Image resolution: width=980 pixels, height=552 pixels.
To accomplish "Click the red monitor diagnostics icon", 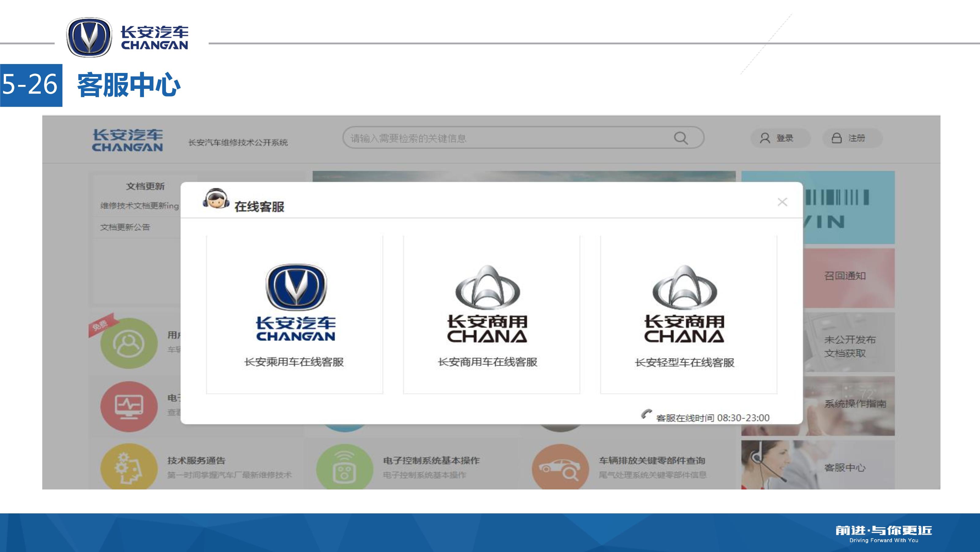I will pyautogui.click(x=129, y=406).
